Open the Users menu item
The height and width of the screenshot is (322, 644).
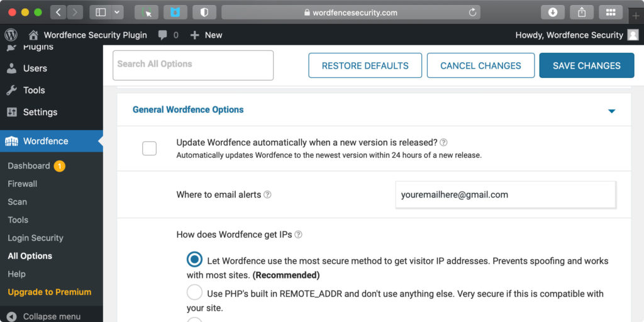click(35, 68)
